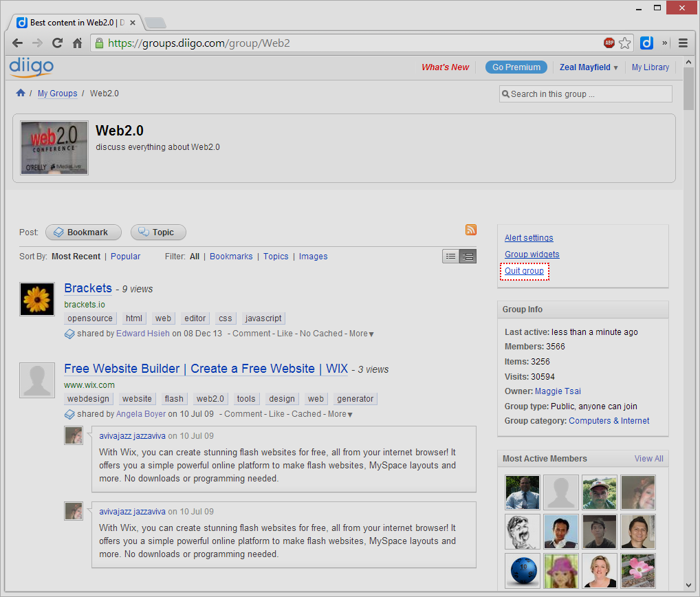Close the Best content in Web2.0 tab
The height and width of the screenshot is (597, 700).
point(133,22)
